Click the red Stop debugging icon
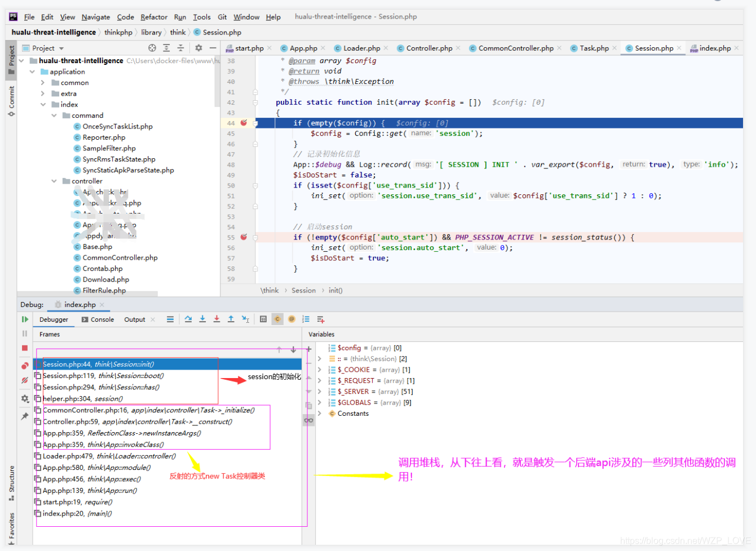Viewport: 756px width, 551px height. (x=24, y=349)
